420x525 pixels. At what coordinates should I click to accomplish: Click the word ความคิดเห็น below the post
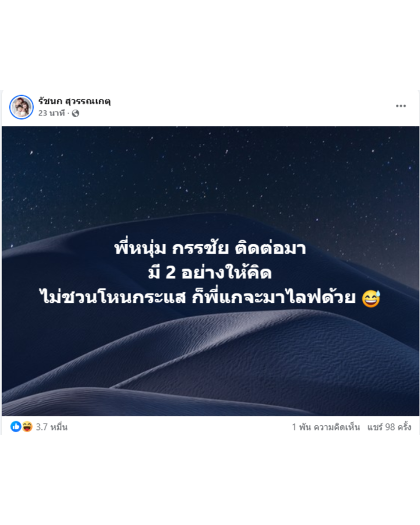(337, 427)
